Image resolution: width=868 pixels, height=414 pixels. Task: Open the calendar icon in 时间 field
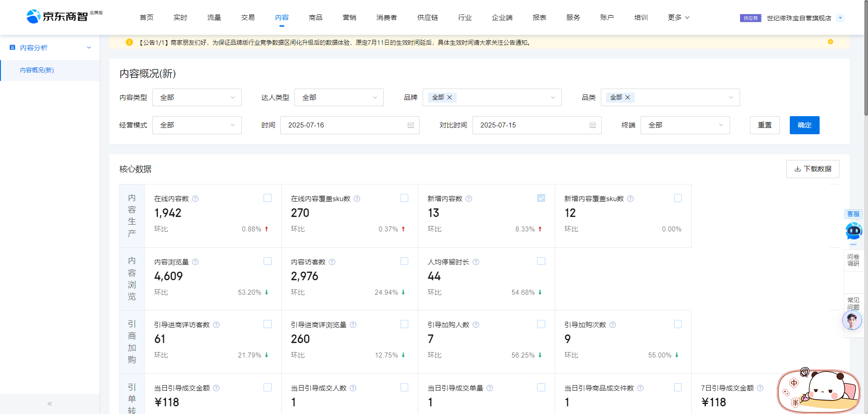(410, 125)
